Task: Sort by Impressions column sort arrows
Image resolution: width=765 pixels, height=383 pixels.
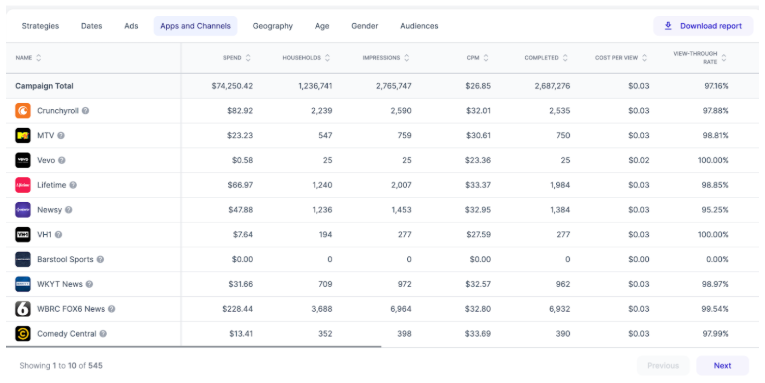Action: tap(406, 58)
